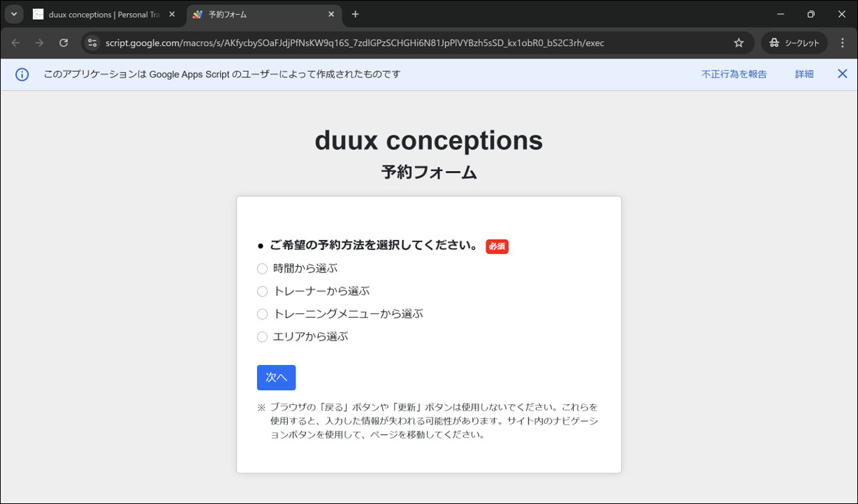This screenshot has height=504, width=858.
Task: Switch to the 予約フォーム tab
Action: 259,15
